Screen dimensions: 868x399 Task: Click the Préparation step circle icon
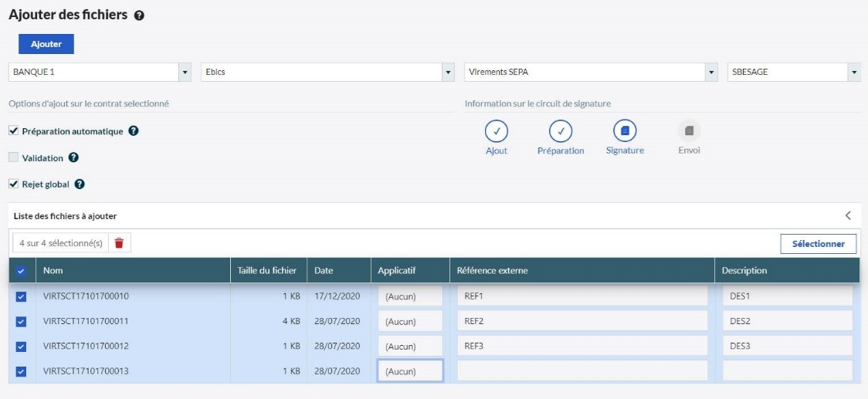(x=561, y=131)
